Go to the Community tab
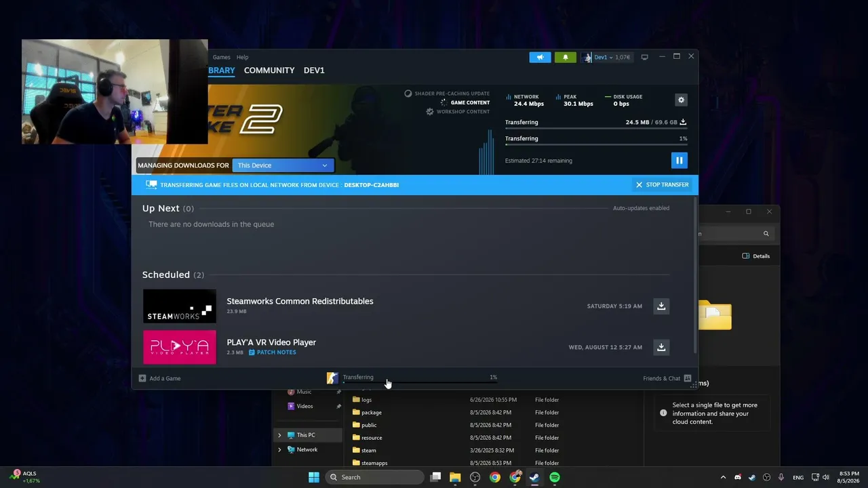This screenshot has height=488, width=868. click(x=269, y=70)
